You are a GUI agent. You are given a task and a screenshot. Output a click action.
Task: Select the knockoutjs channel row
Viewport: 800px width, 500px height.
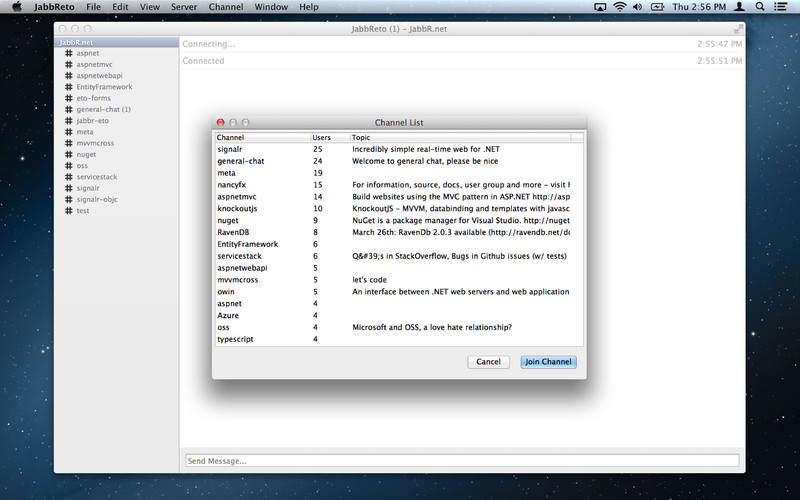[x=399, y=208]
